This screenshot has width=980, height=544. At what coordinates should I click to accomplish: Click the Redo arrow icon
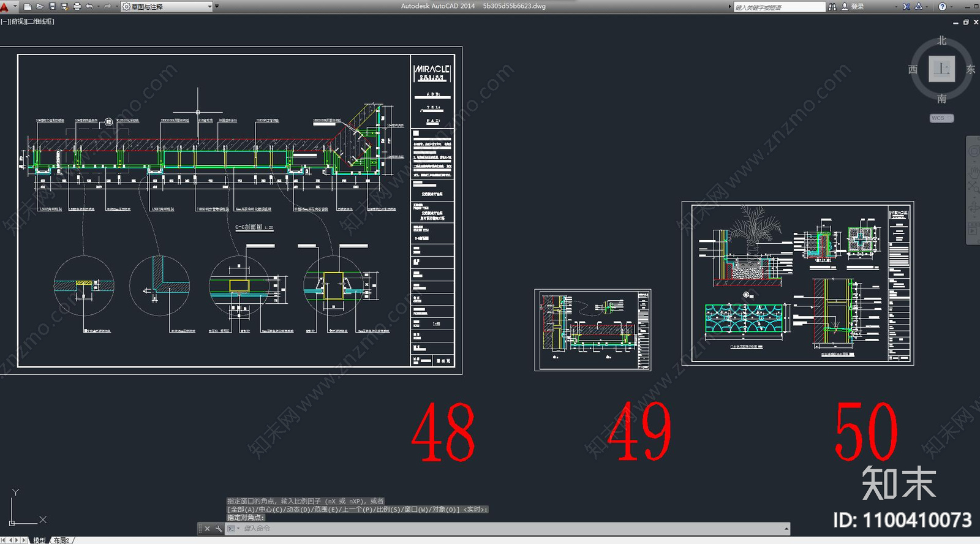[x=108, y=7]
